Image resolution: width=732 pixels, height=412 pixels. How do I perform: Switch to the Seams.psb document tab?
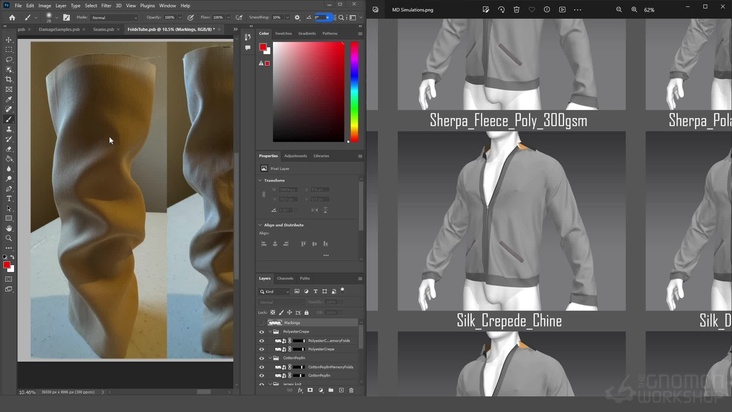point(103,29)
